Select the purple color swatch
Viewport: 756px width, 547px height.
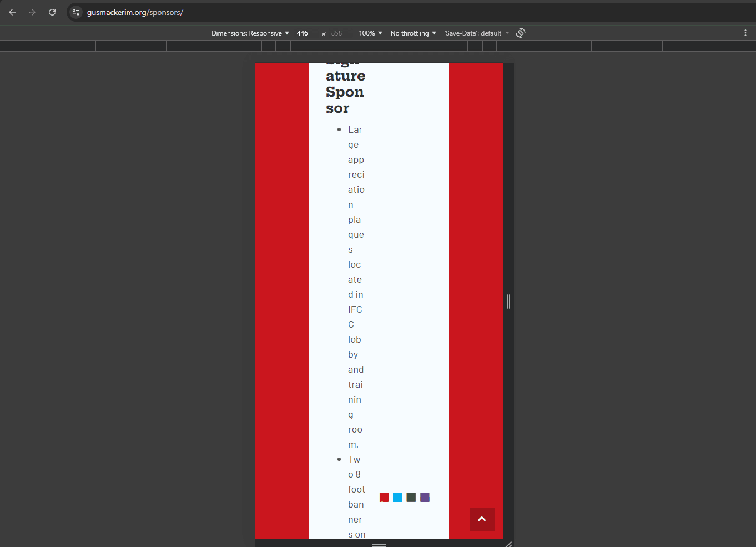coord(425,498)
